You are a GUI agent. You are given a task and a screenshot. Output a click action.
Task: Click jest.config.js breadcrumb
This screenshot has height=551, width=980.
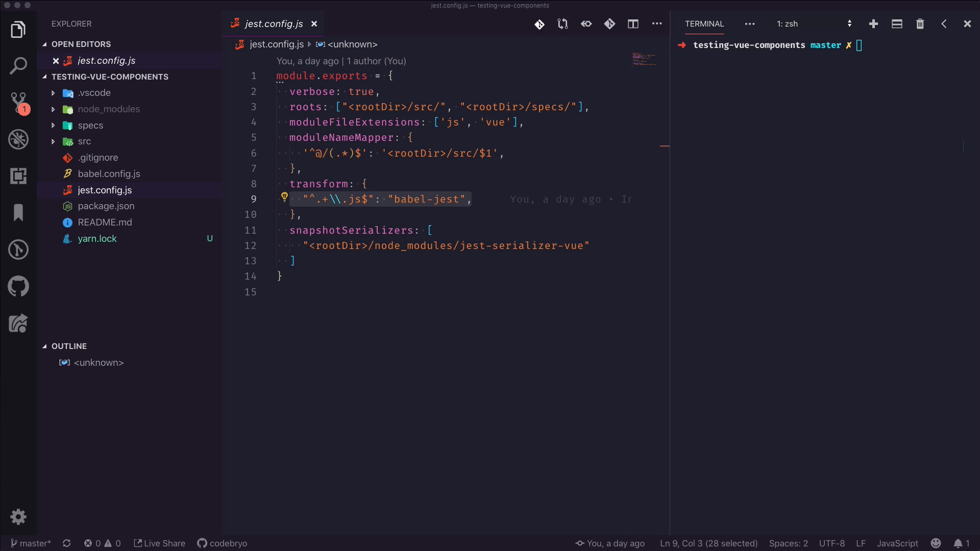(x=276, y=44)
